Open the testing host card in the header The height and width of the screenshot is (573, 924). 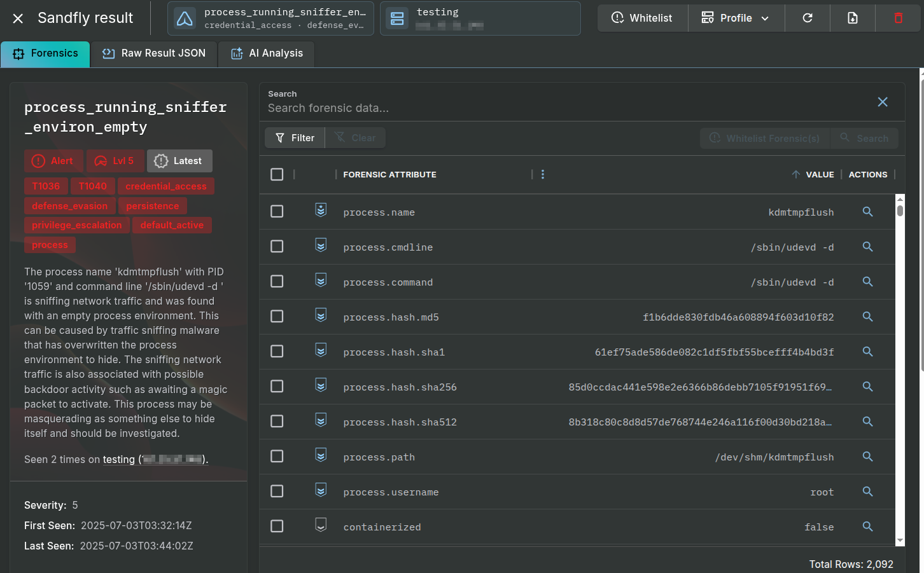pyautogui.click(x=480, y=18)
